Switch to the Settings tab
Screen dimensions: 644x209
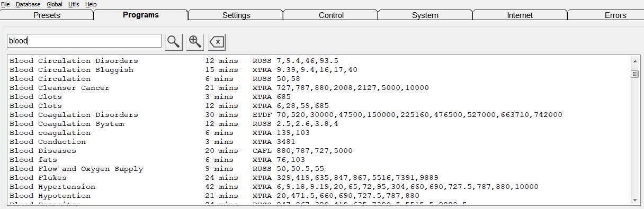click(236, 15)
